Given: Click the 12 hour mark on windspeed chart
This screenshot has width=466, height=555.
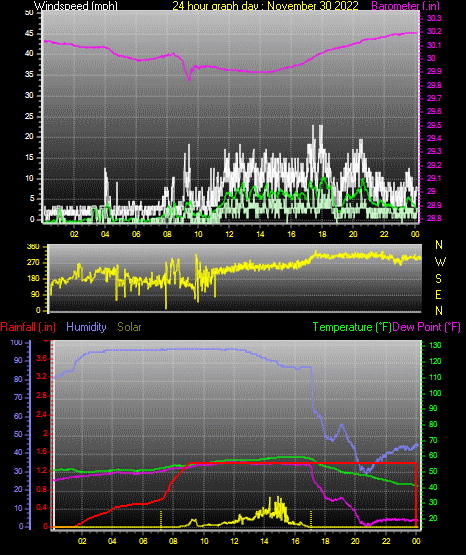Looking at the screenshot, I should (229, 234).
